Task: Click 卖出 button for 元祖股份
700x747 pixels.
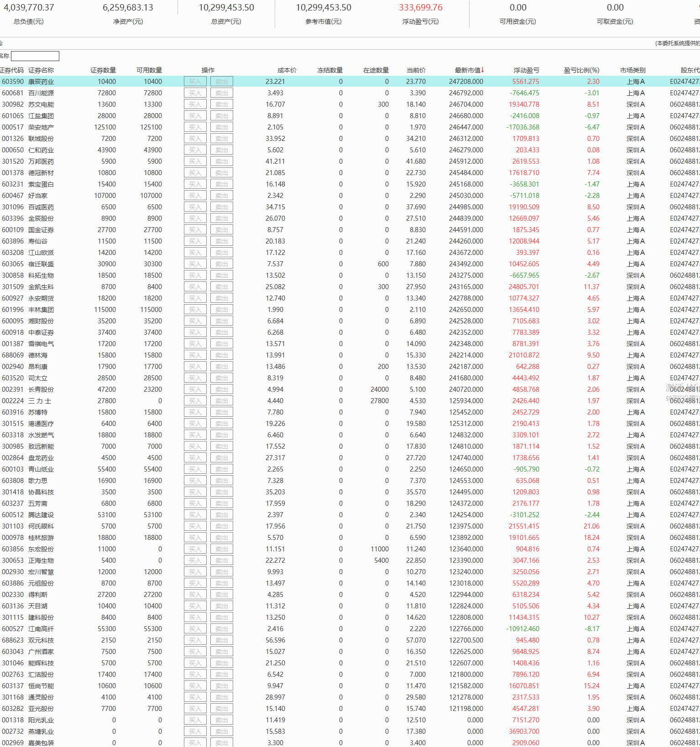Action: 222,583
